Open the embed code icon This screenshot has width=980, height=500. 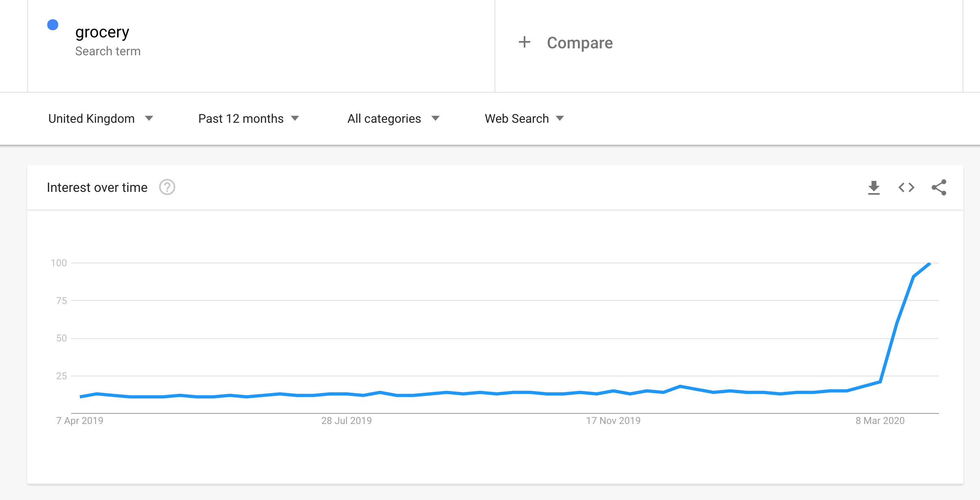pos(906,187)
